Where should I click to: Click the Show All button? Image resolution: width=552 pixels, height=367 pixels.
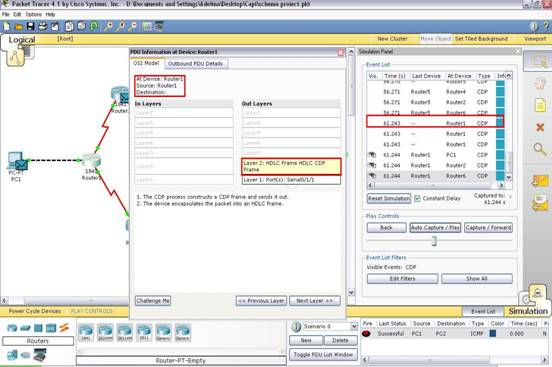click(477, 279)
